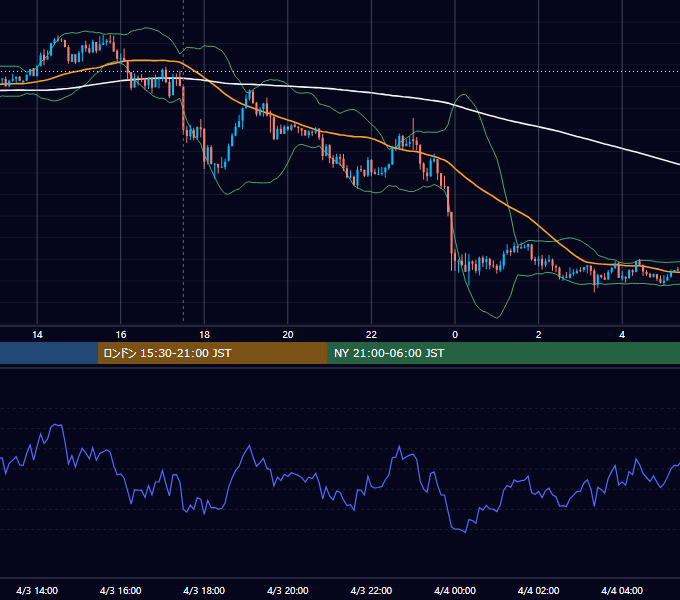Click the 4/3 20:00 time label

(288, 590)
